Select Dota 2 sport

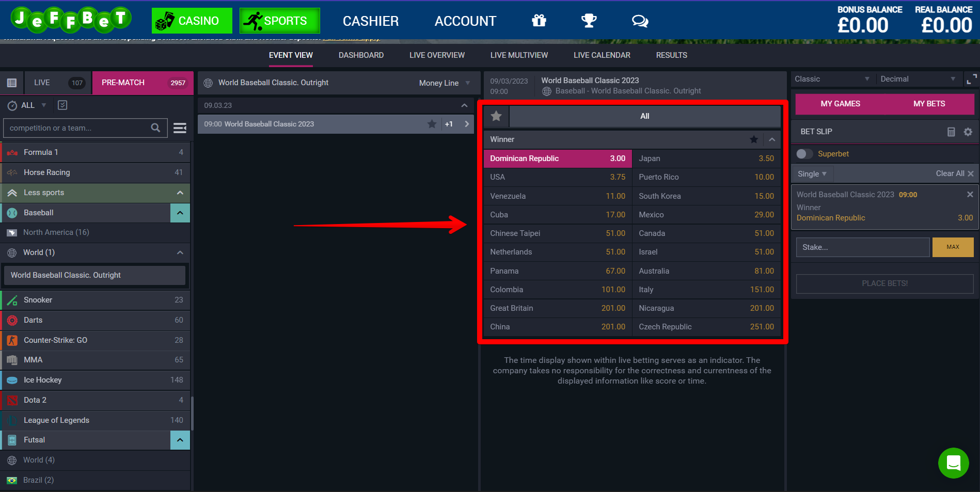96,400
